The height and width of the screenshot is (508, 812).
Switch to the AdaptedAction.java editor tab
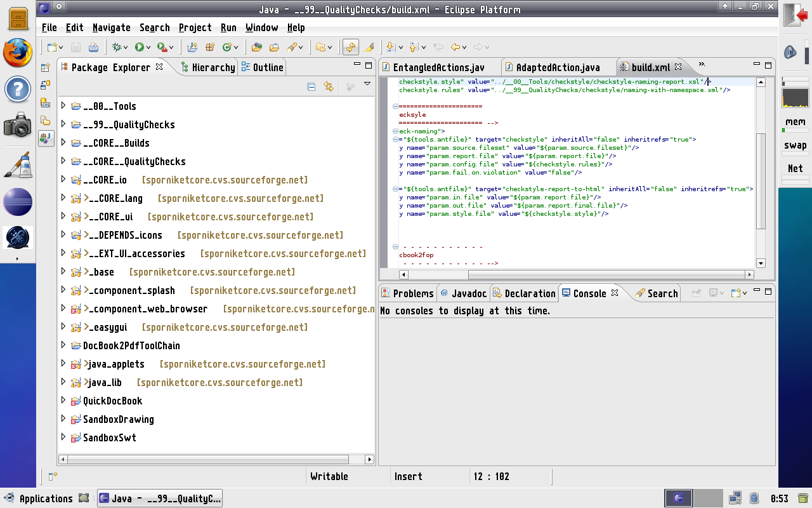558,67
